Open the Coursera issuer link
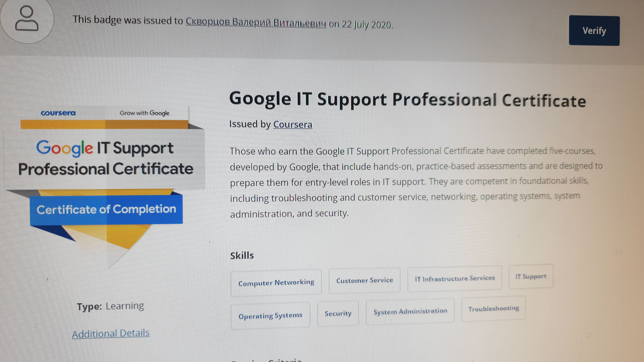 293,124
